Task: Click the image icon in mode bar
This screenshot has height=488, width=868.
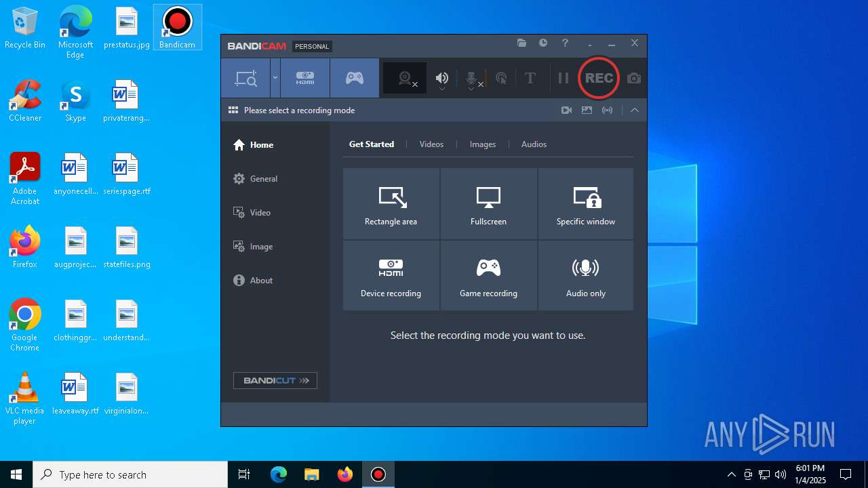Action: pos(587,110)
